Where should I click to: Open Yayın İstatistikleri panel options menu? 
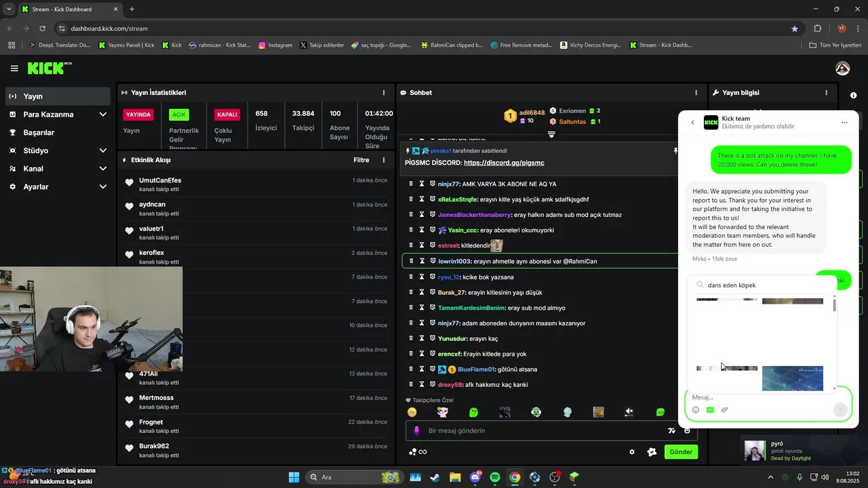coord(384,93)
